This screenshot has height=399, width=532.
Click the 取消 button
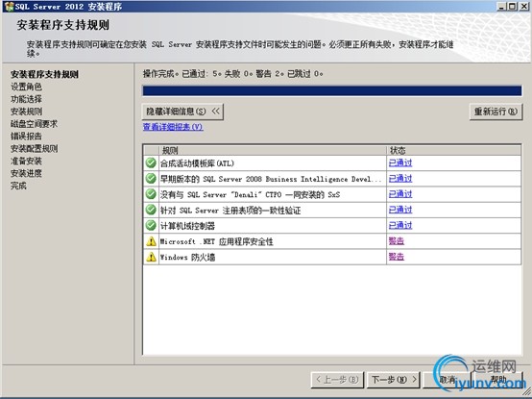tap(447, 380)
